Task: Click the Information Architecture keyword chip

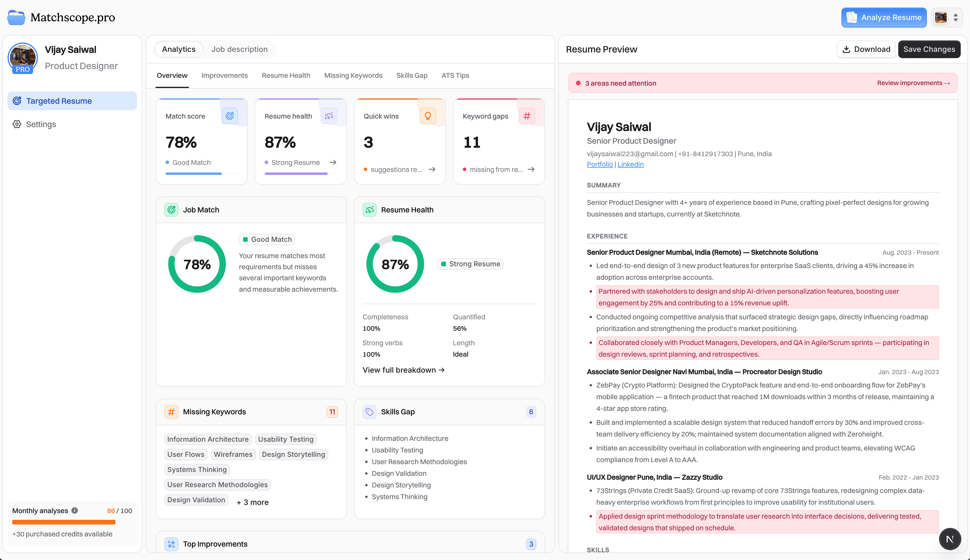Action: pos(208,439)
